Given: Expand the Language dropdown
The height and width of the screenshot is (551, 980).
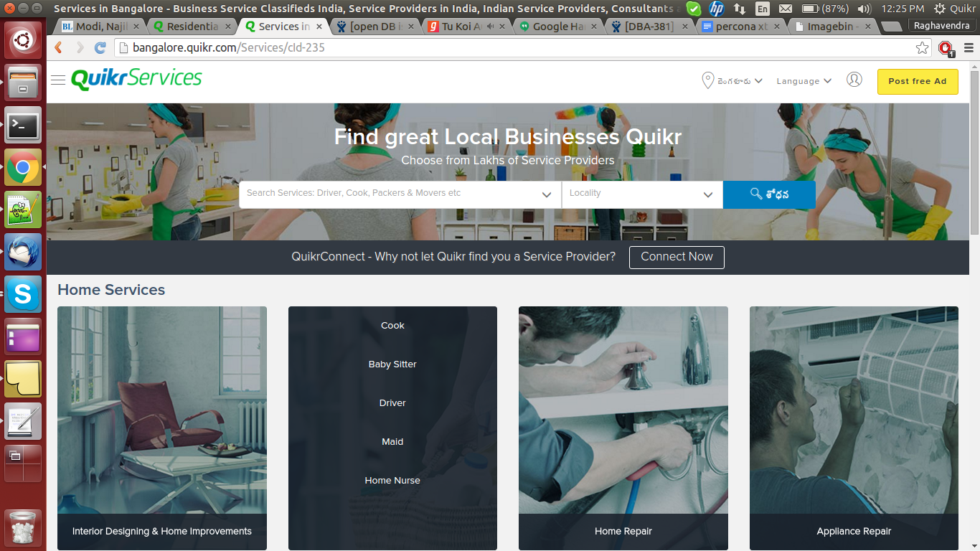Looking at the screenshot, I should pyautogui.click(x=804, y=81).
